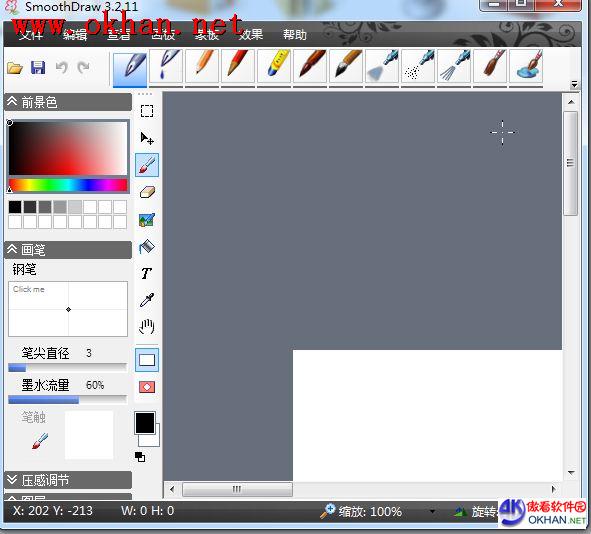The image size is (591, 534).
Task: Activate the paintbrush tool in side toolbar
Action: click(x=147, y=165)
